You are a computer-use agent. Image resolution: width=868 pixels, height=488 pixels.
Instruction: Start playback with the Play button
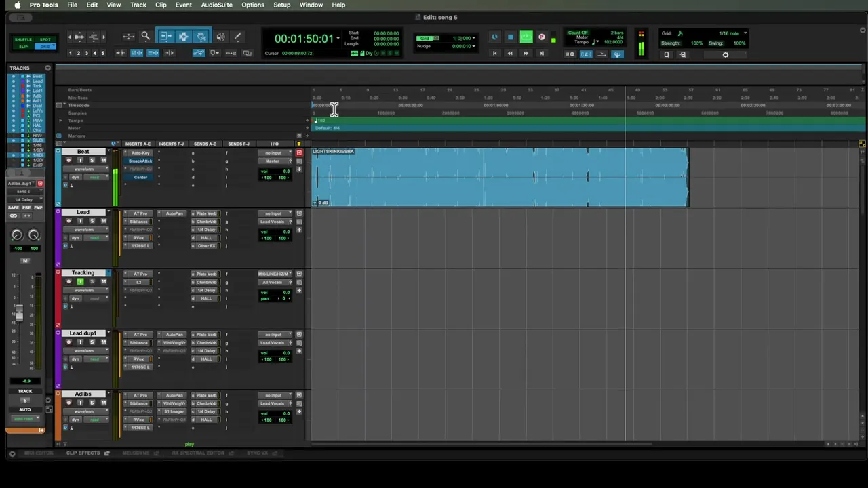pos(526,37)
